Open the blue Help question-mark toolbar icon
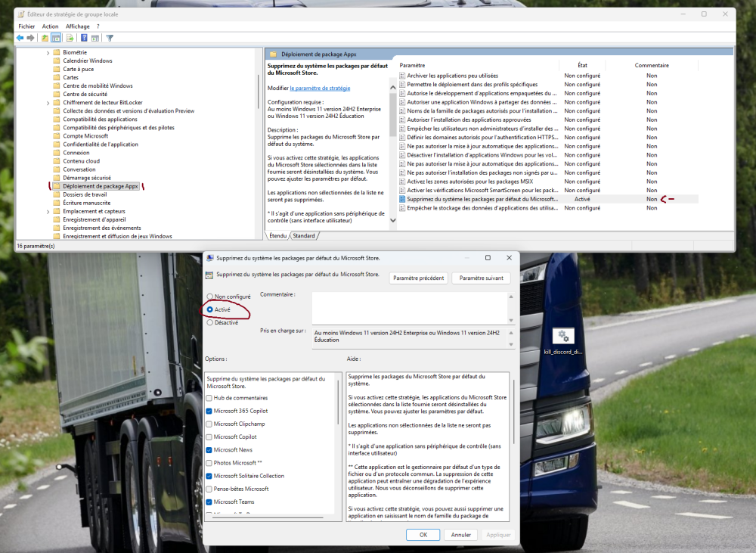This screenshot has width=756, height=553. 84,38
